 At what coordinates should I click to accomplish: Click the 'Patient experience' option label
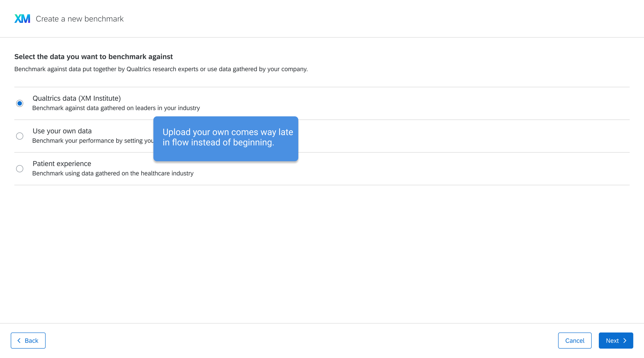click(62, 164)
